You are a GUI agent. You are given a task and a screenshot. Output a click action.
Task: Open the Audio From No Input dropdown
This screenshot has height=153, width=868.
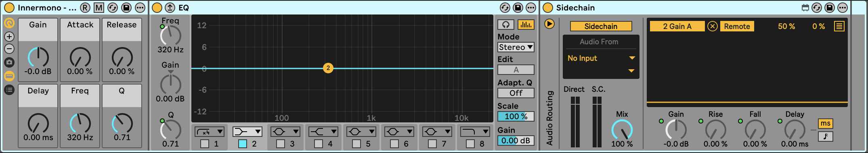click(601, 58)
